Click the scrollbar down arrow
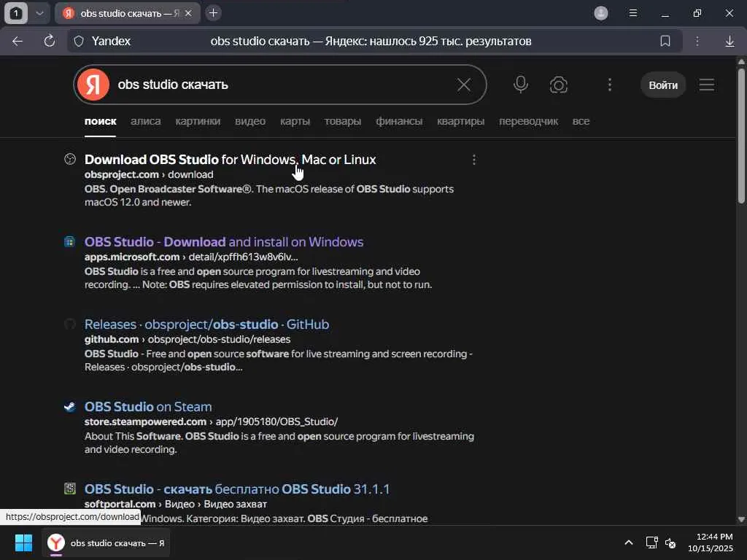The width and height of the screenshot is (747, 560). coord(741,519)
